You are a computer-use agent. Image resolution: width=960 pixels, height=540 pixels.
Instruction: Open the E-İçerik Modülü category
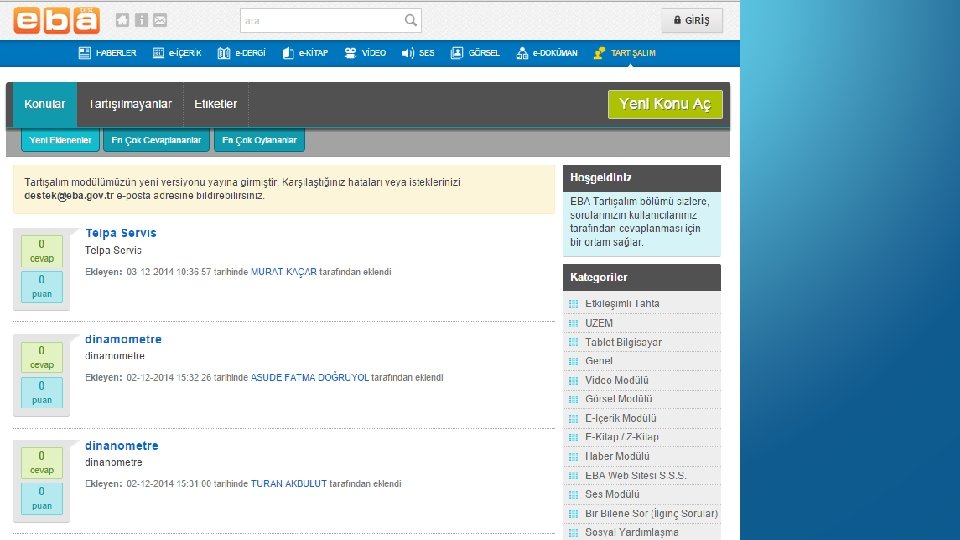621,418
